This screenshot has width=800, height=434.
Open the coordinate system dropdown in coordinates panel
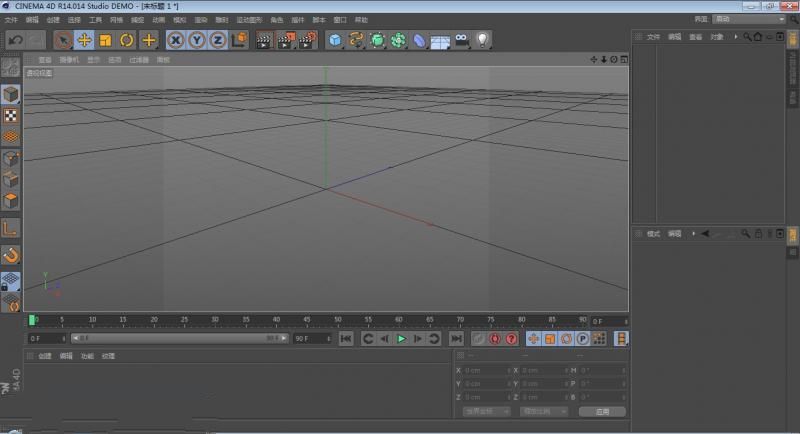coord(486,411)
